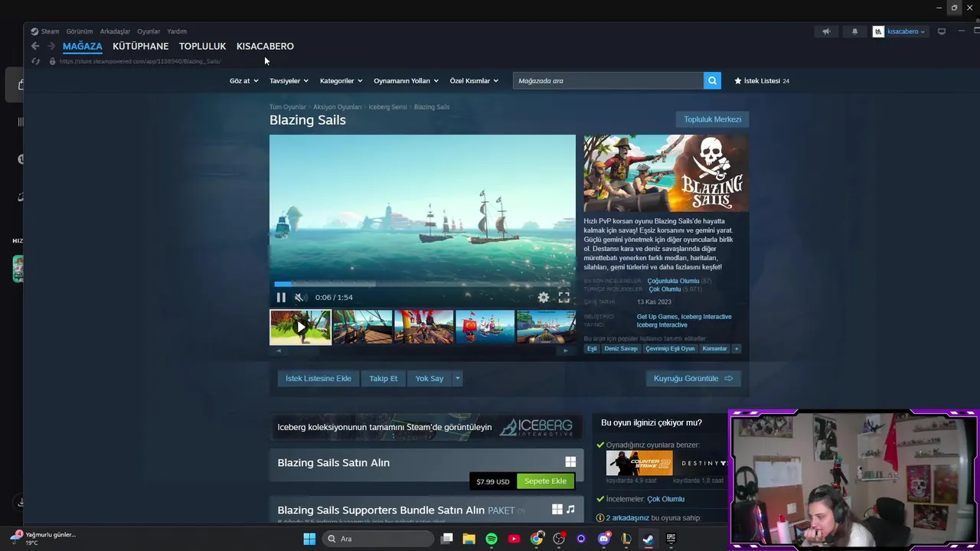Select the Korsanlar tag
980x551 pixels.
tap(714, 348)
